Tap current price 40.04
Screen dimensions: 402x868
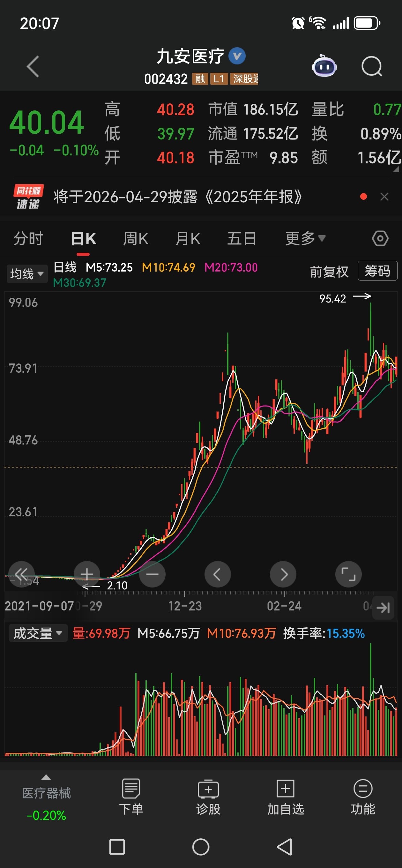coord(47,122)
